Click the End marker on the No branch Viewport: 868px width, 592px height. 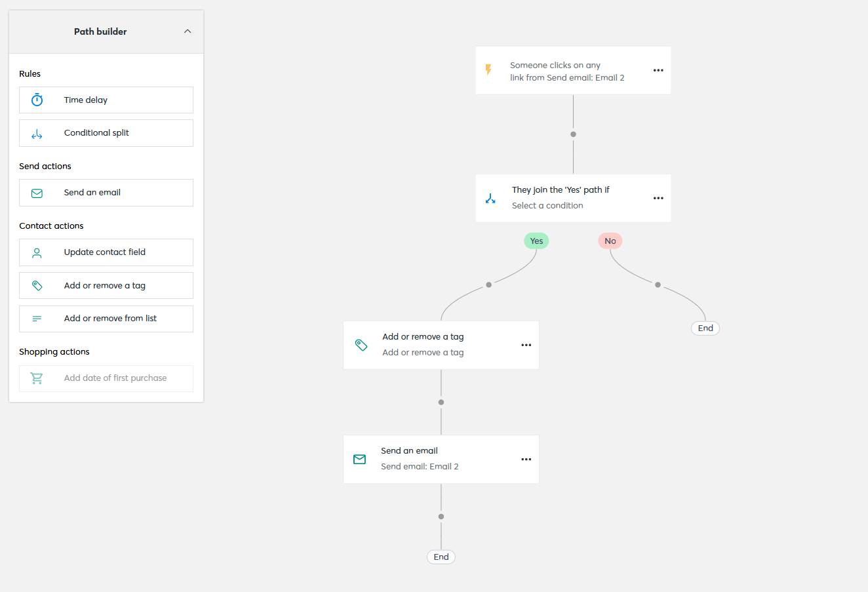click(705, 328)
